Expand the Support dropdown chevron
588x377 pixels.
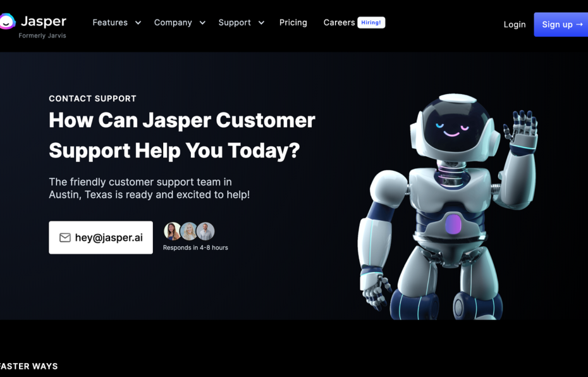coord(261,23)
